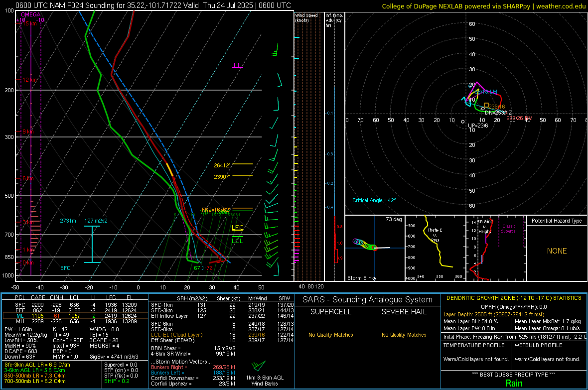The height and width of the screenshot is (390, 588).
Task: Click the 'MBURST = 4' value
Action: point(104,345)
